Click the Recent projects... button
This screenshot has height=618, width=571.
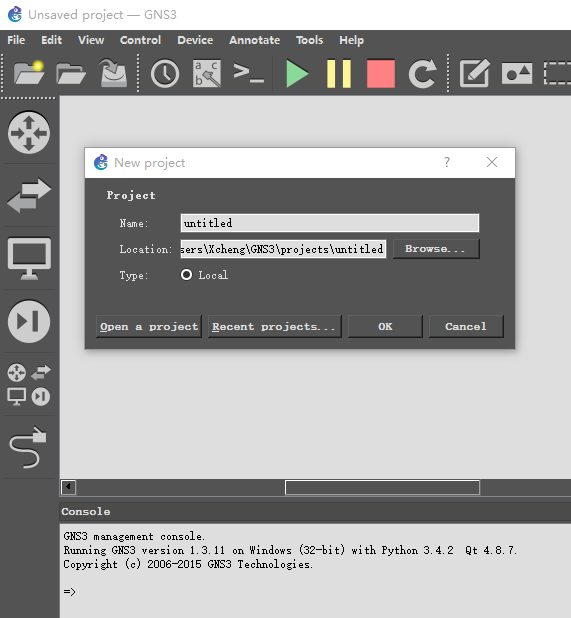pyautogui.click(x=275, y=327)
